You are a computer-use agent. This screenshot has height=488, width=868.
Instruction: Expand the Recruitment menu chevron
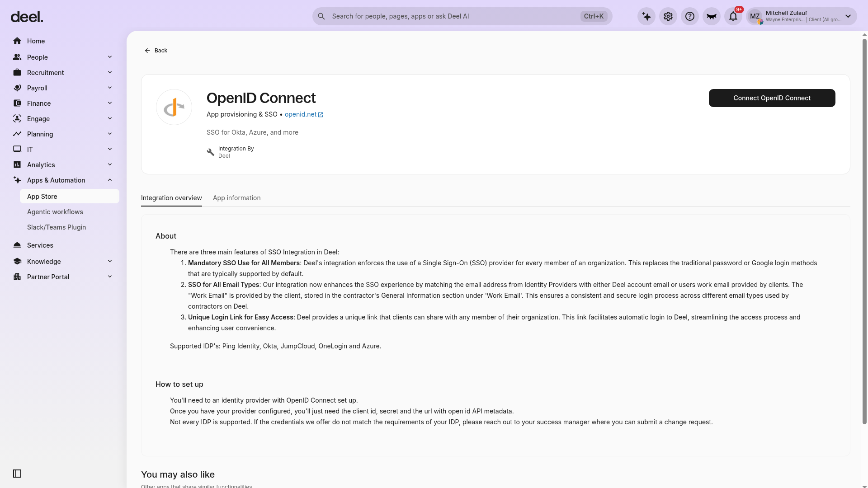click(x=110, y=72)
